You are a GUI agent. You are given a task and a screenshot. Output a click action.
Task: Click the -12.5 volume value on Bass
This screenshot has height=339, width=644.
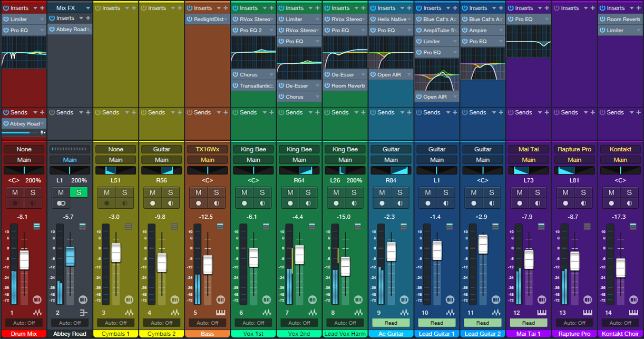pos(208,217)
